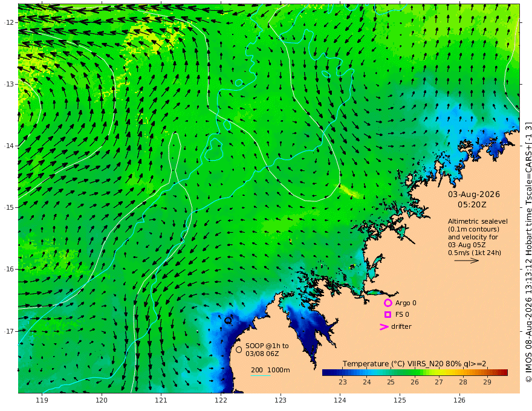Click the latitude axis label -13
The height and width of the screenshot is (411, 532).
(x=9, y=84)
